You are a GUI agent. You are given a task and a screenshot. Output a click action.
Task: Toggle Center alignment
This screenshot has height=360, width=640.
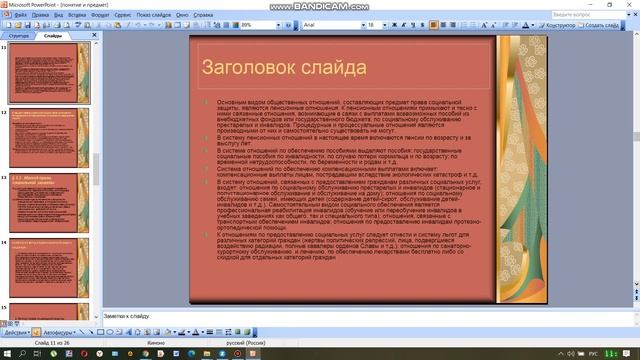coord(443,25)
